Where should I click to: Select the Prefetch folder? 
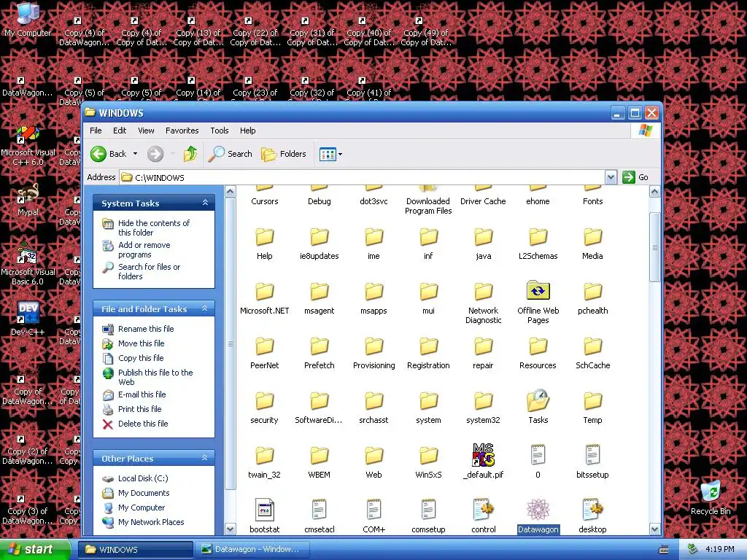pyautogui.click(x=320, y=346)
